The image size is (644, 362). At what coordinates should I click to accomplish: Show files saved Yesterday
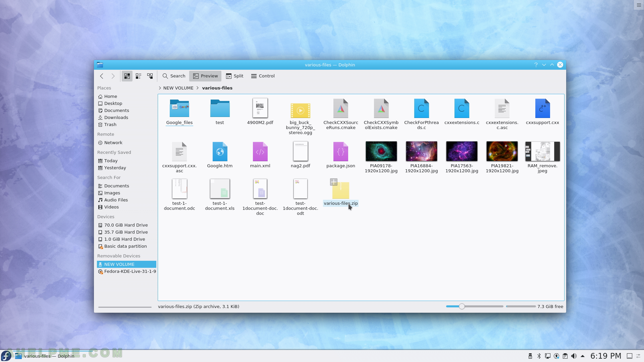pos(127,168)
